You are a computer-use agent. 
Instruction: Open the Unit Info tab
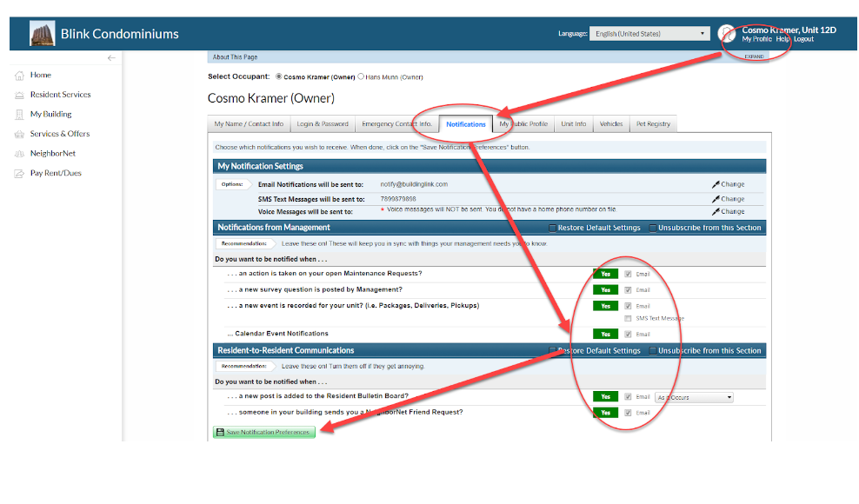(574, 123)
